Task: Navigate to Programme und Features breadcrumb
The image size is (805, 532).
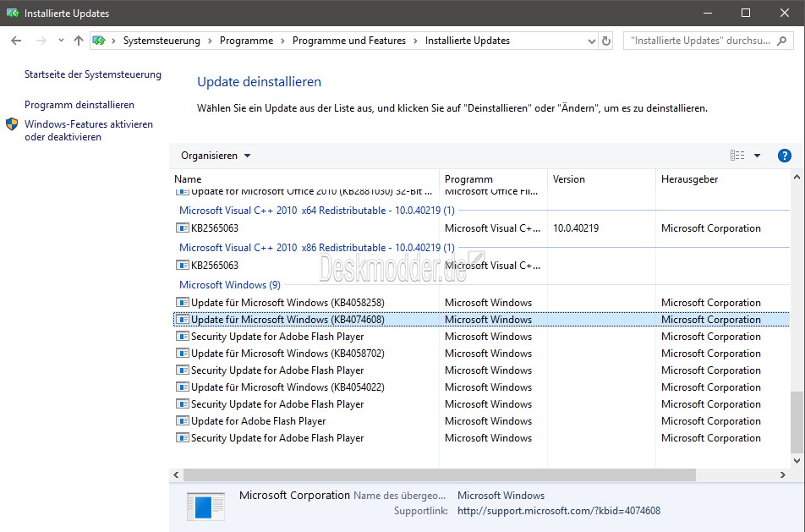Action: [x=349, y=41]
